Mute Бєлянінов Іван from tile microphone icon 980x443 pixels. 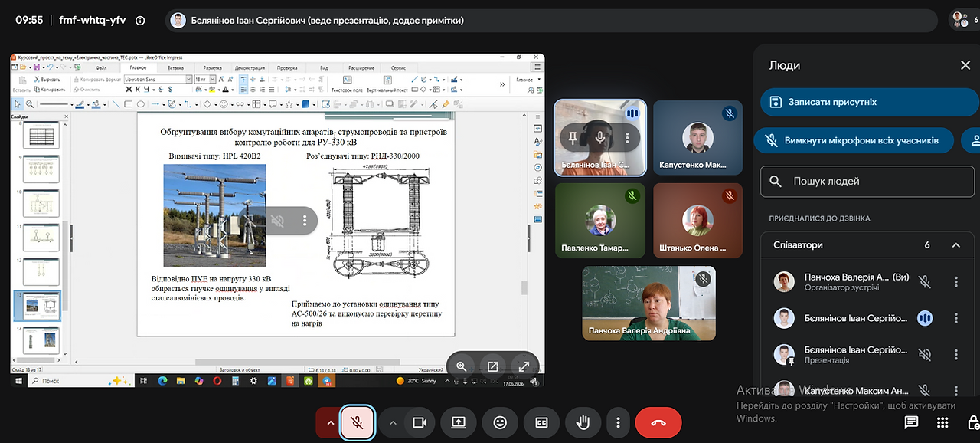coord(600,138)
